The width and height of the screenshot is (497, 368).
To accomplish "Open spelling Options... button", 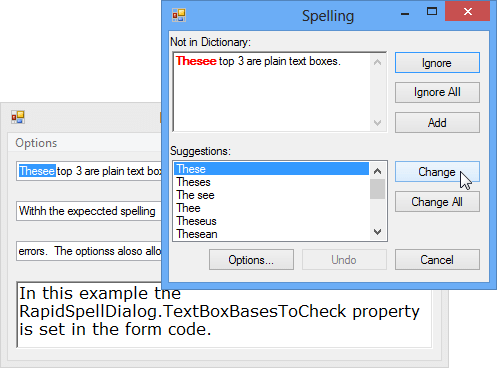I will click(251, 260).
